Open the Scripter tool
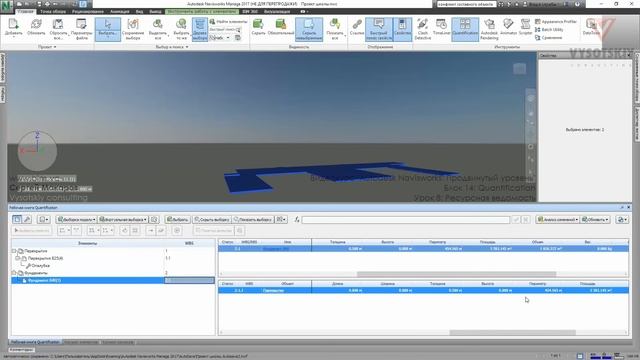640x360 pixels. [525, 27]
